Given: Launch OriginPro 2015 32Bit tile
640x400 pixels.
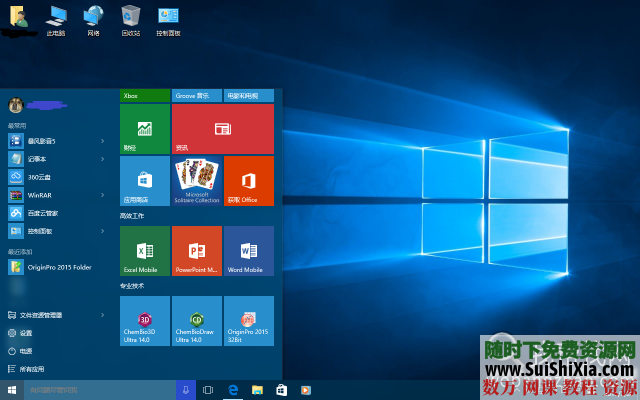Looking at the screenshot, I should (249, 321).
